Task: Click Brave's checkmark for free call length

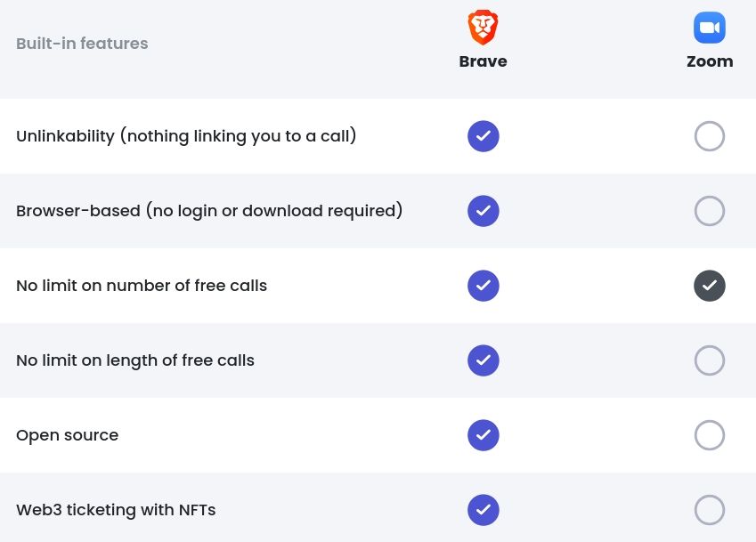Action: [x=484, y=360]
